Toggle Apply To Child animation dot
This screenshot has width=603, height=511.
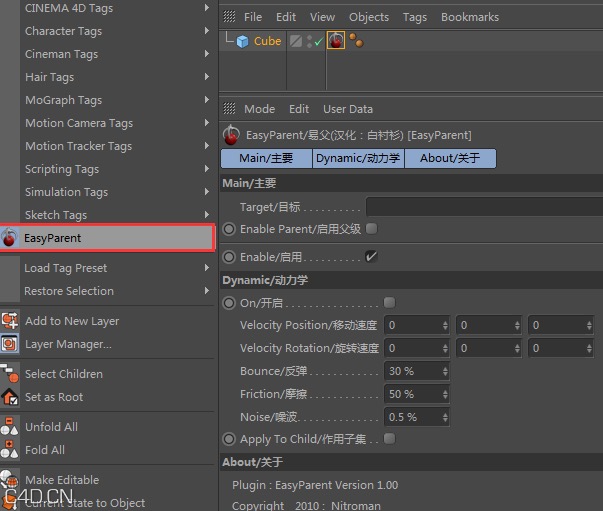pyautogui.click(x=229, y=439)
